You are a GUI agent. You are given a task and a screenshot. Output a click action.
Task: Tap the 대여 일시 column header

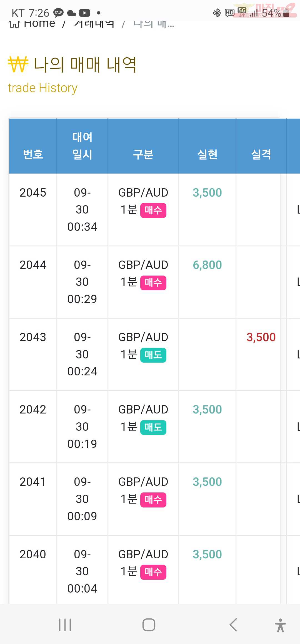click(82, 146)
